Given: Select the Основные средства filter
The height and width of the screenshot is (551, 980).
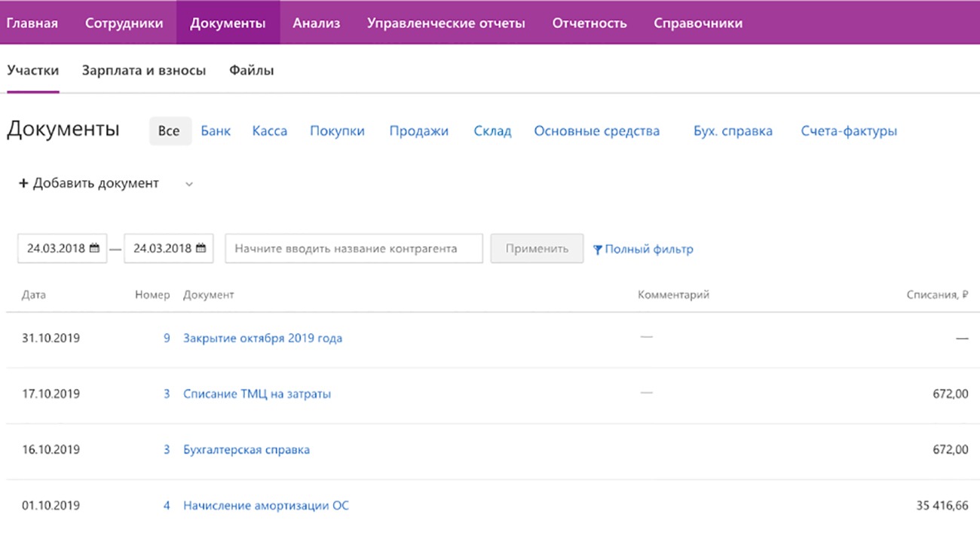Looking at the screenshot, I should coord(596,130).
